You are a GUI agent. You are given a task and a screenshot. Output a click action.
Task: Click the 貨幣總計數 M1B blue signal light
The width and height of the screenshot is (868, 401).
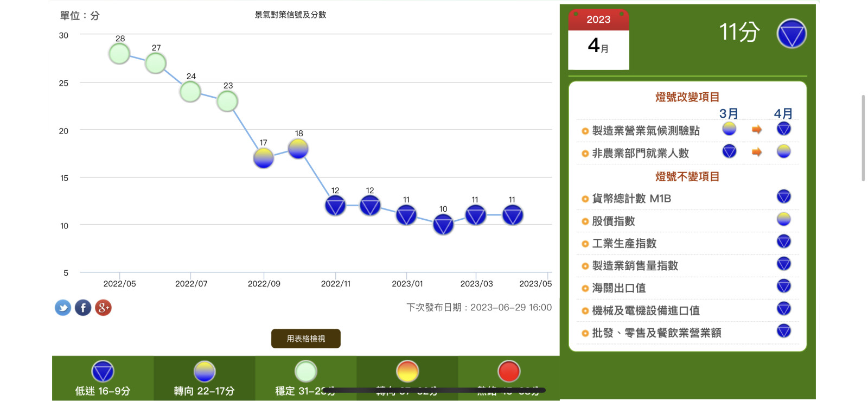[783, 197]
